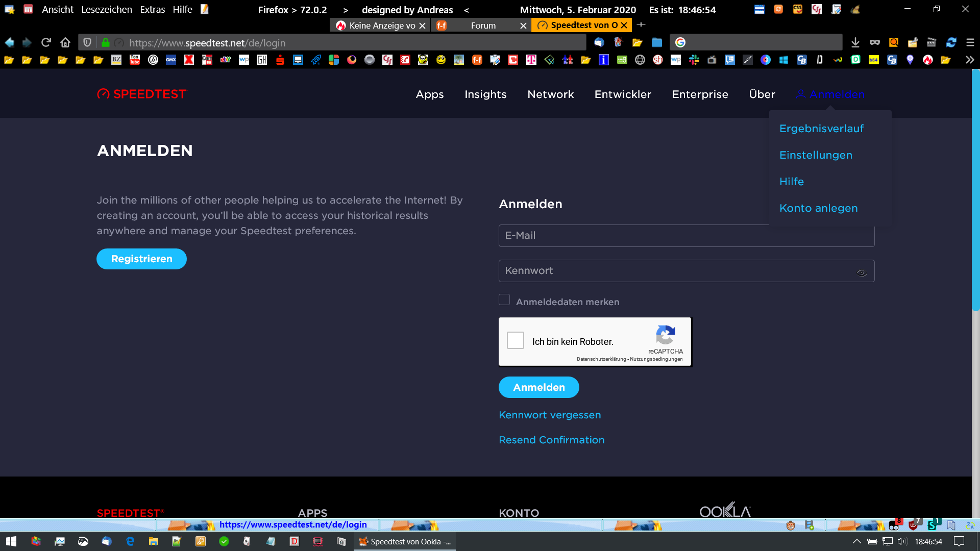Open the Lesezeichen menu

pos(106,9)
